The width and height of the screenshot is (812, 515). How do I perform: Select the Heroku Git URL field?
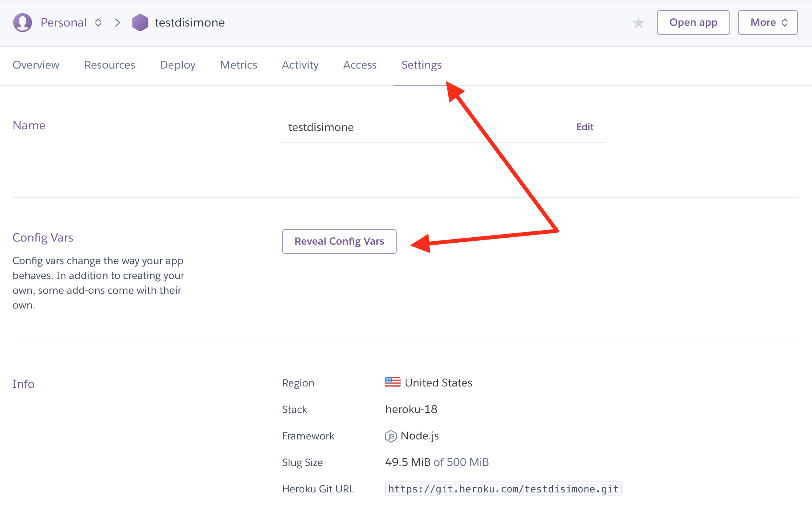click(503, 489)
